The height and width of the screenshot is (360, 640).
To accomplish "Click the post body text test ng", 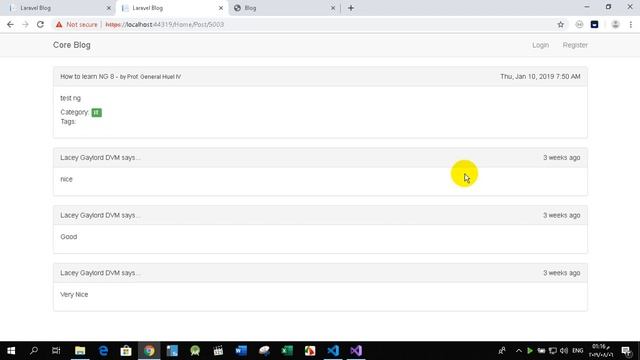I will (71, 98).
